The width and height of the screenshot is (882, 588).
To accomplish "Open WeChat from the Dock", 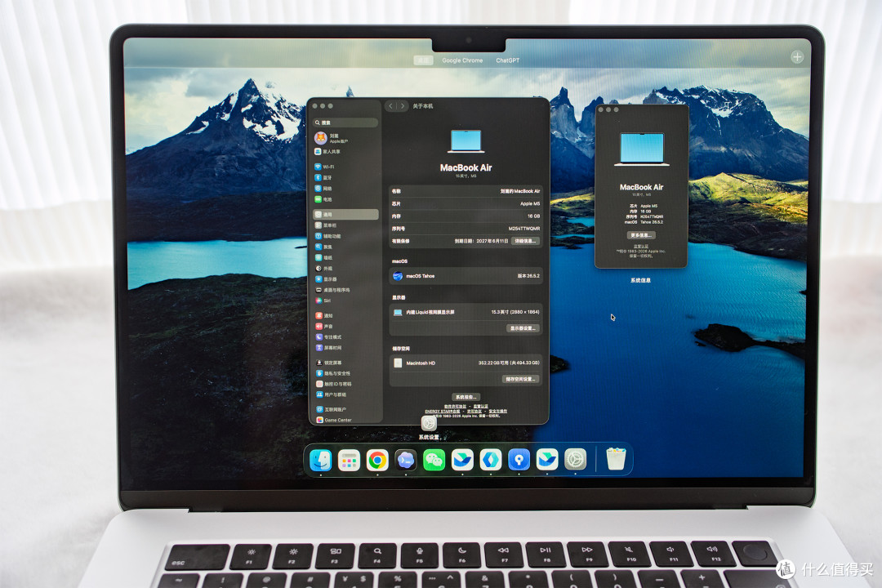I will point(434,461).
